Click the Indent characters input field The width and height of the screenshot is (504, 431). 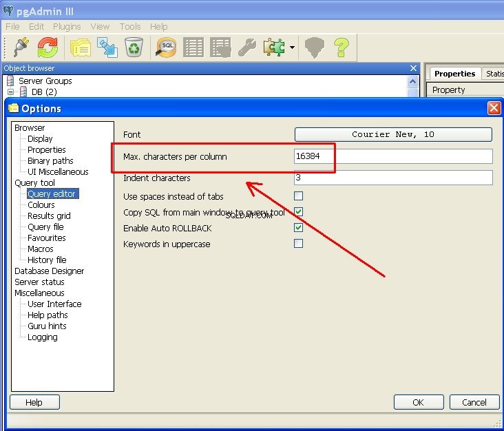click(393, 178)
